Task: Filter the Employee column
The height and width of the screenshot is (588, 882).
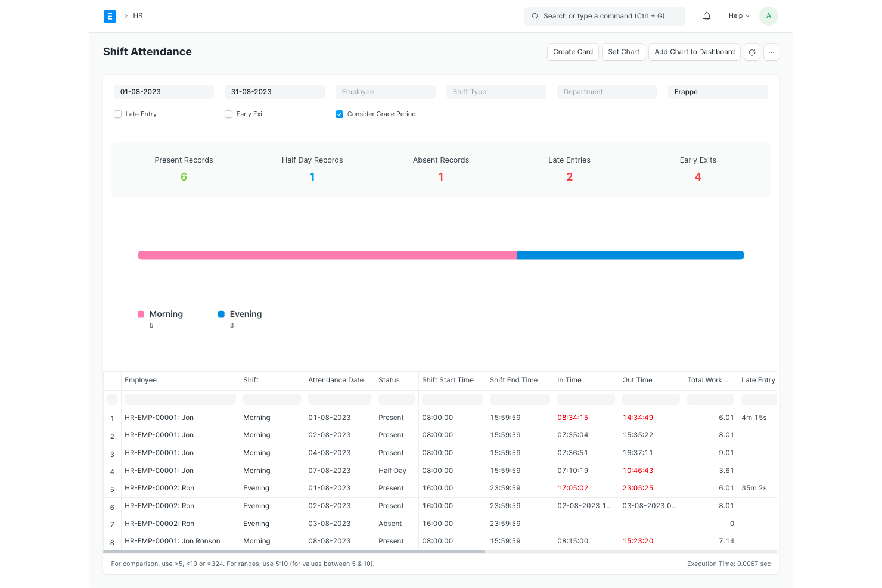Action: pyautogui.click(x=180, y=399)
